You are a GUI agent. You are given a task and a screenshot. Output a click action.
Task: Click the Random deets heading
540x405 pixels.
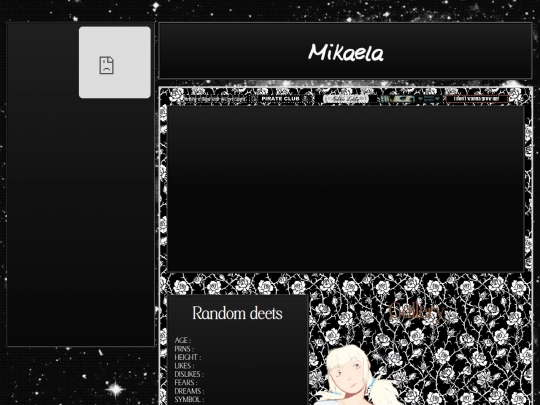click(x=237, y=313)
